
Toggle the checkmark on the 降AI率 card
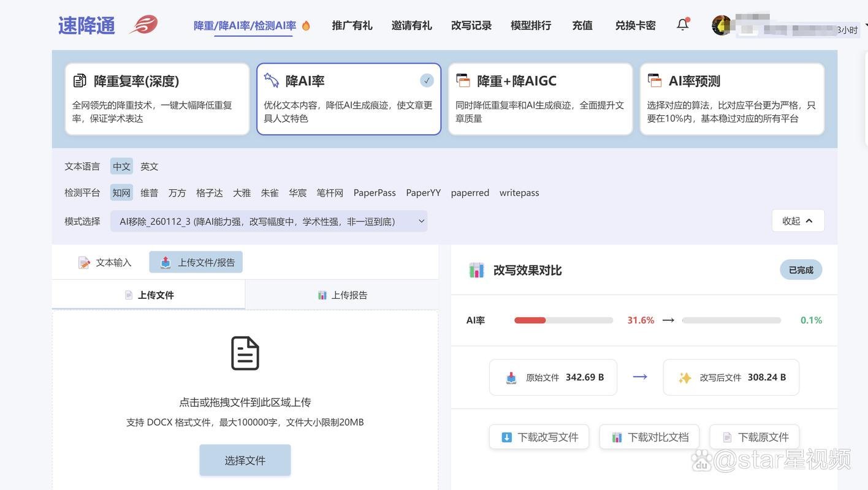[x=427, y=80]
